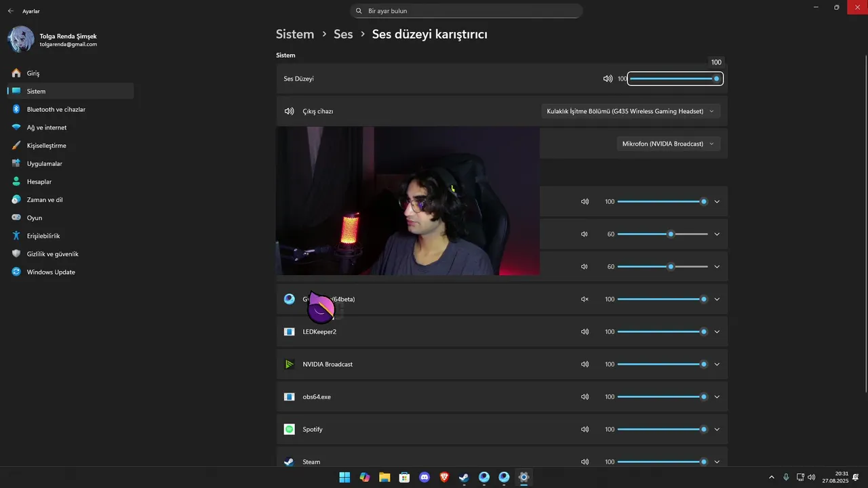Click the Erişilebilirlik accessibility icon
This screenshot has width=868, height=488.
tap(16, 236)
